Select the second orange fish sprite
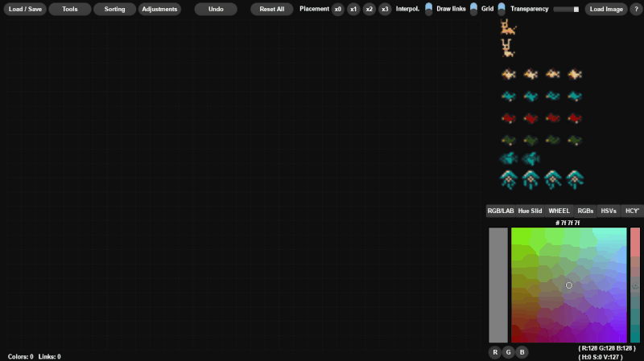 (530, 74)
